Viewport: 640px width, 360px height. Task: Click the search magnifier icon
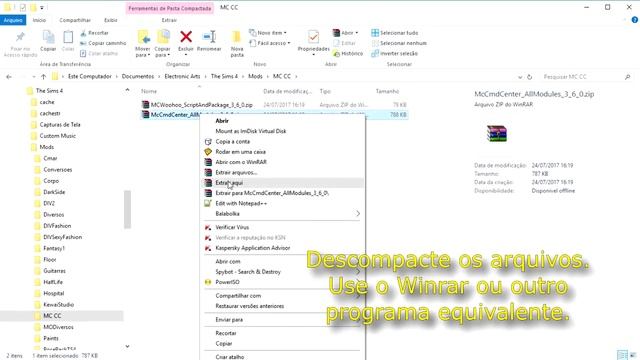(627, 77)
